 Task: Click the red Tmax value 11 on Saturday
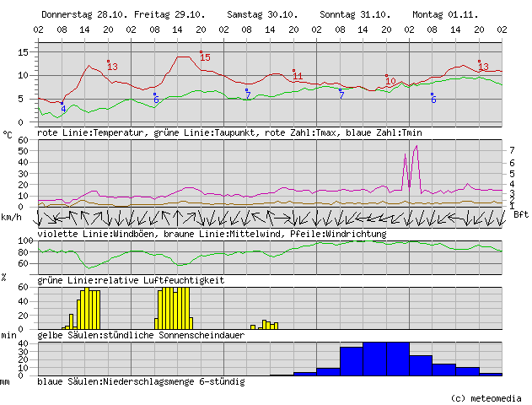coord(298,77)
